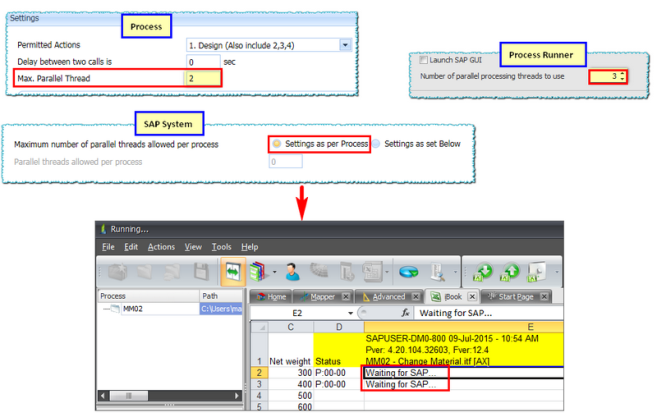Open the Actions menu
The image size is (657, 417).
tap(161, 247)
